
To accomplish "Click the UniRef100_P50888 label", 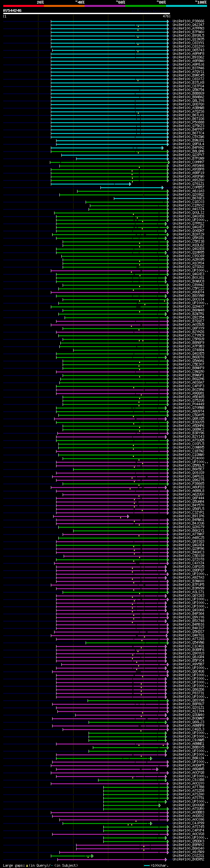I will point(188,122).
